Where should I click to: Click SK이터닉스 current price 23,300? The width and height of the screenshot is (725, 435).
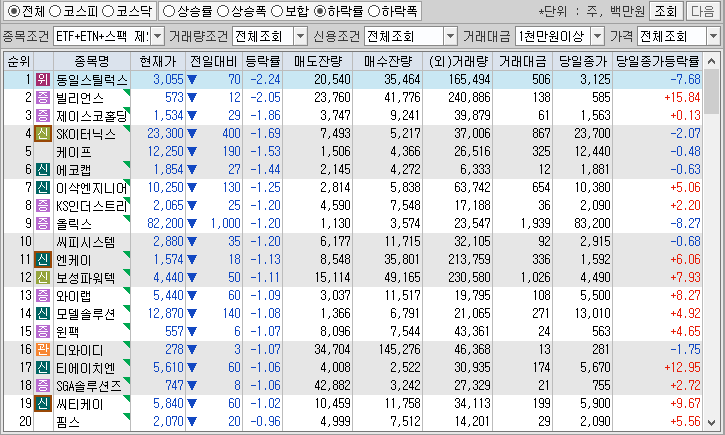[166, 134]
